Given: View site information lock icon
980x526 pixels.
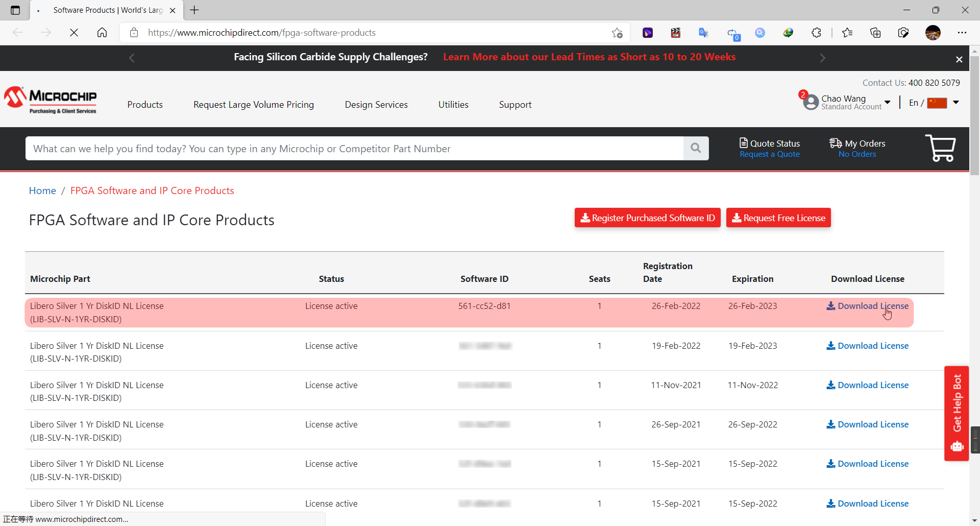Looking at the screenshot, I should click(x=134, y=33).
